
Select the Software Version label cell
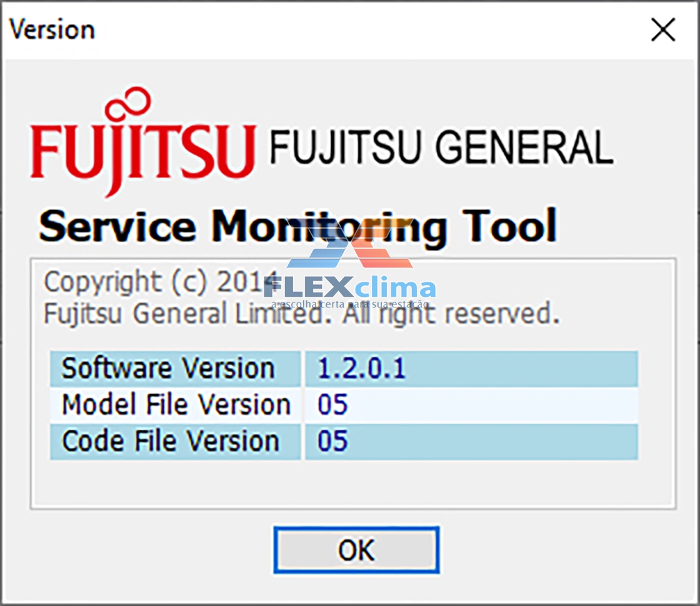pyautogui.click(x=175, y=369)
